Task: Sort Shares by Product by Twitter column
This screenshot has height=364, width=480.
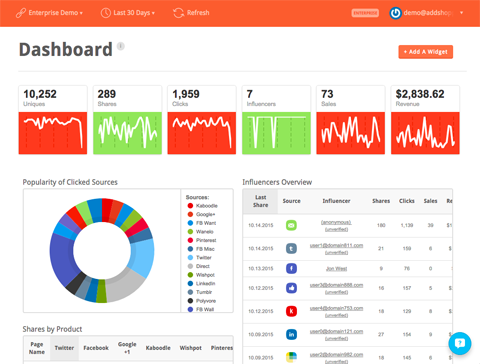Action: click(x=64, y=348)
